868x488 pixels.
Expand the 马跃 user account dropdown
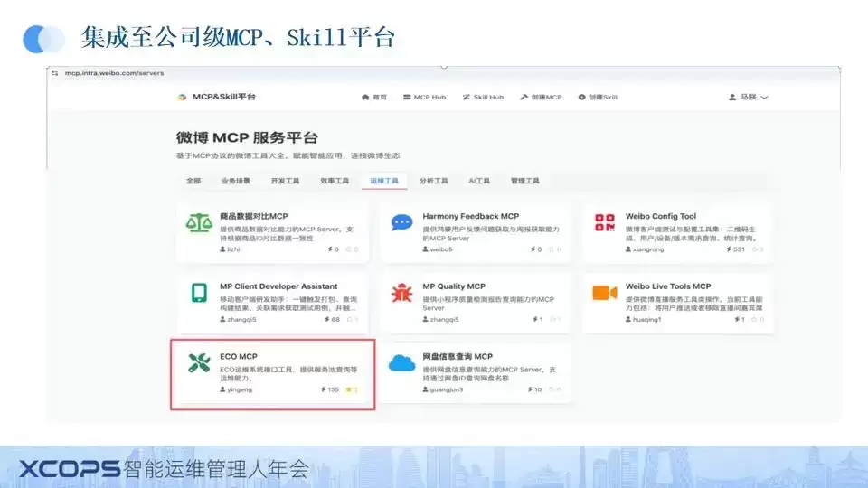click(748, 97)
